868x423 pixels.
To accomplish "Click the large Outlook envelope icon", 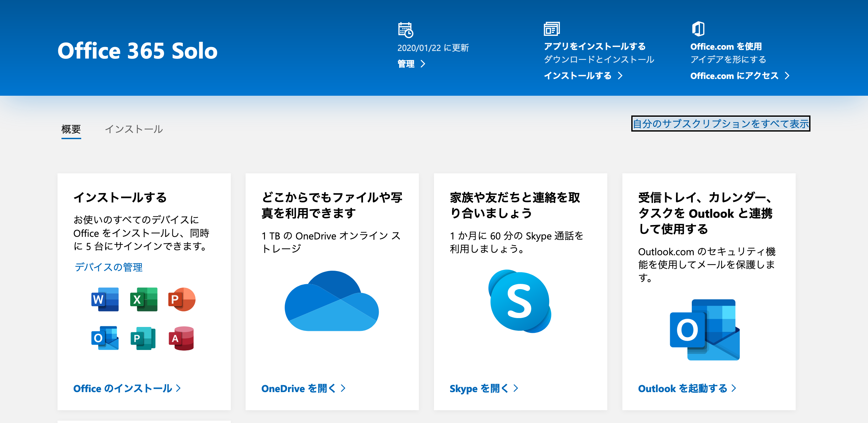I will coord(705,330).
